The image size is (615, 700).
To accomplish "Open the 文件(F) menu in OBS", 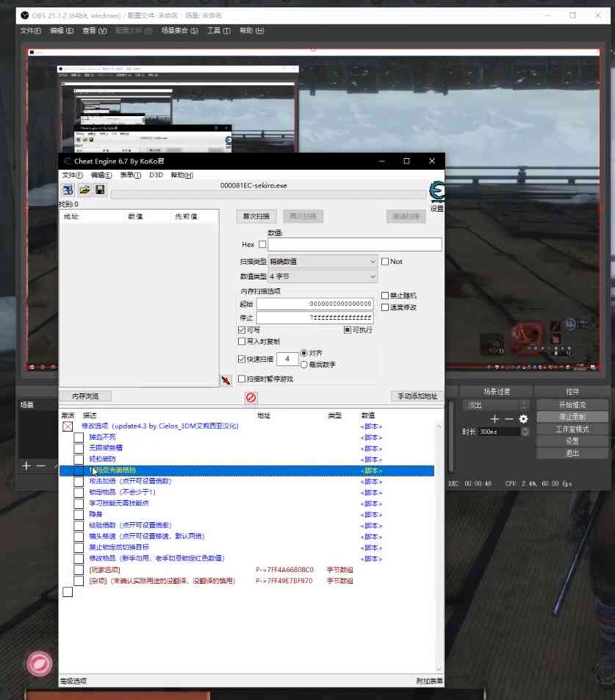I will click(31, 31).
